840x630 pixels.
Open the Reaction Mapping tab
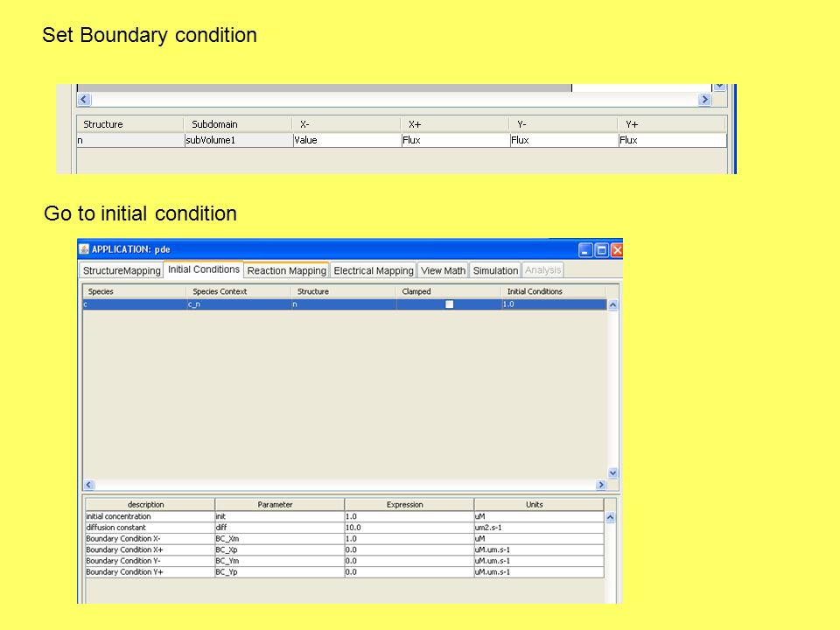(287, 270)
